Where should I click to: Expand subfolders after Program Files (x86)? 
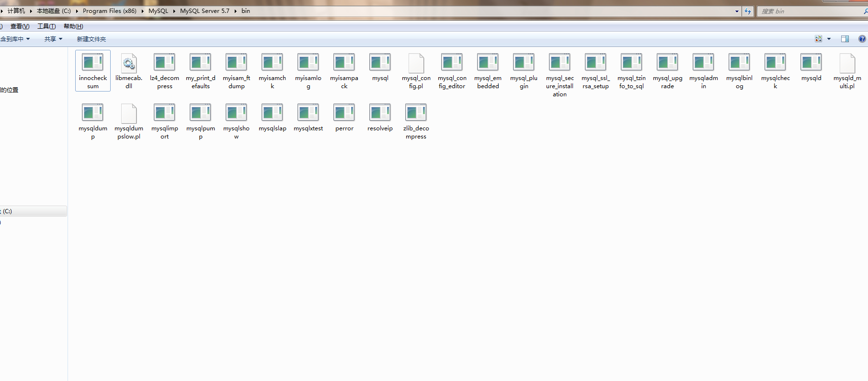coord(142,11)
